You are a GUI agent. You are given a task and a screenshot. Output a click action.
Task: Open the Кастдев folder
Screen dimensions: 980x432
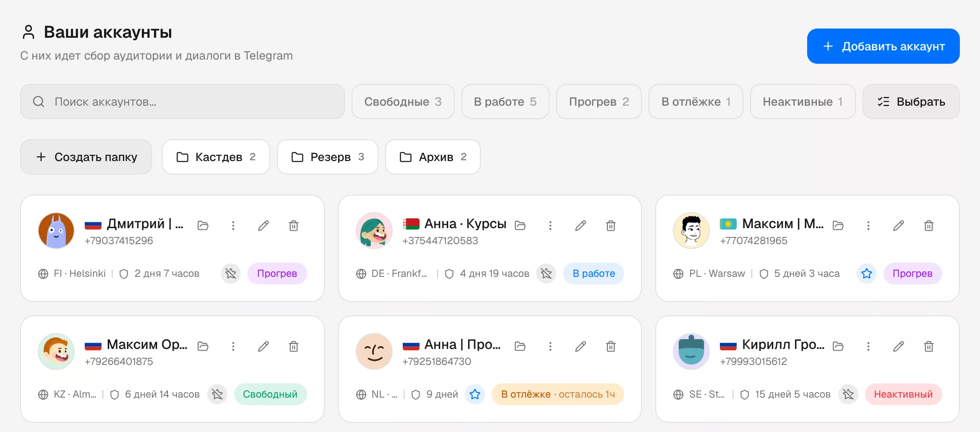pos(216,157)
